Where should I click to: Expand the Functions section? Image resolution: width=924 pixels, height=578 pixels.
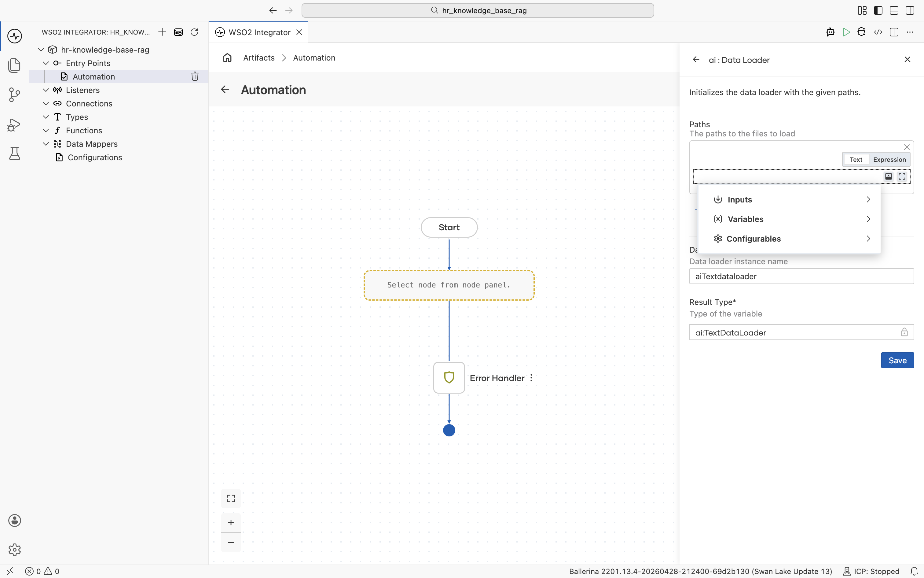(46, 130)
